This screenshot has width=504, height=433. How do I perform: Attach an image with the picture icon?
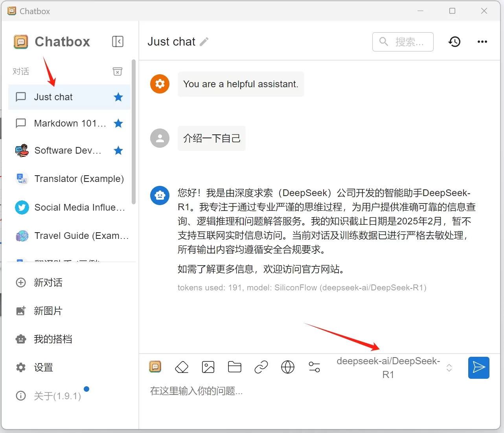coord(208,367)
